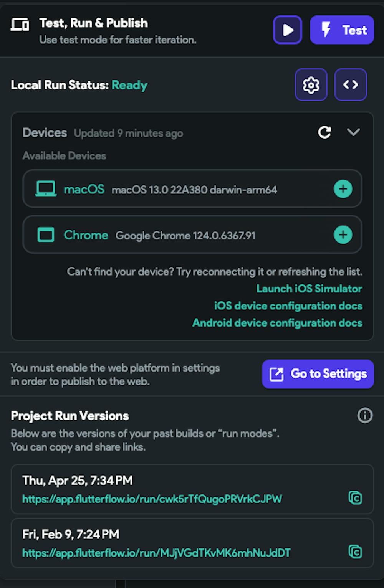
Task: Copy the Thu, Apr 25 run link
Action: [355, 498]
